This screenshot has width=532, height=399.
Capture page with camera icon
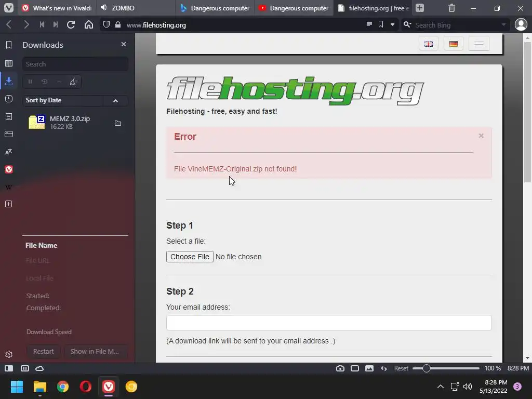click(340, 368)
